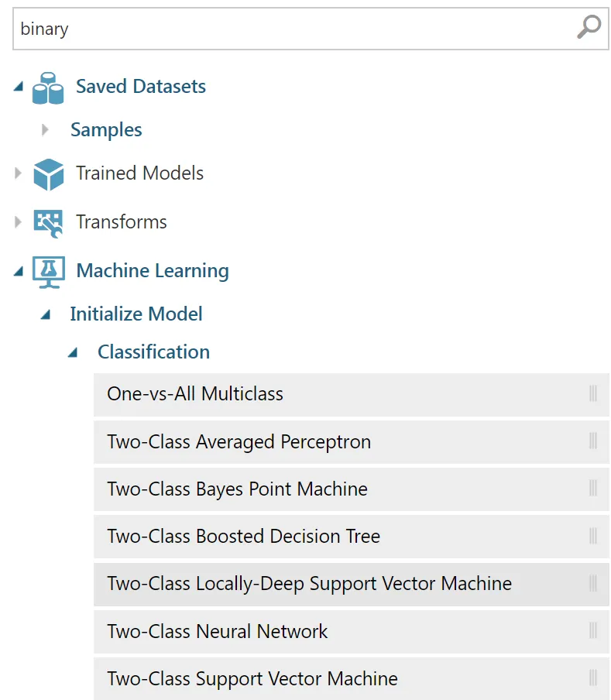Click the Saved Datasets cylinder icon
Screen dimensions: 611x700
pyautogui.click(x=48, y=88)
